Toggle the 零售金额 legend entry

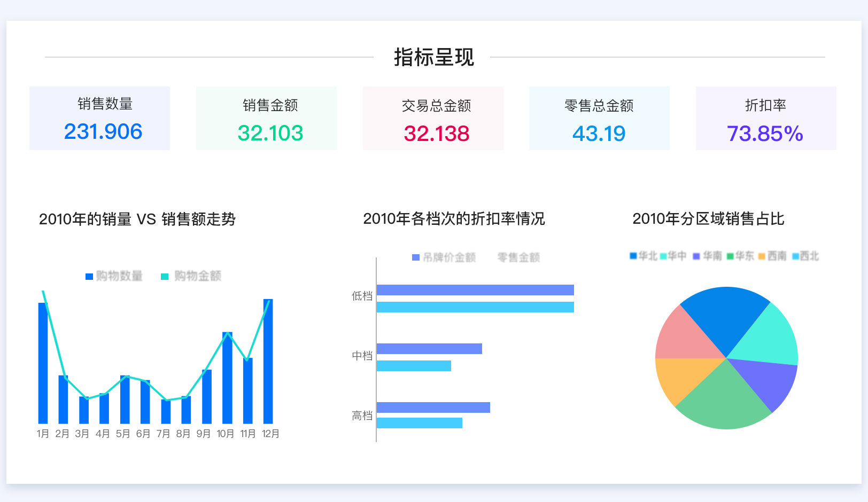click(x=518, y=257)
